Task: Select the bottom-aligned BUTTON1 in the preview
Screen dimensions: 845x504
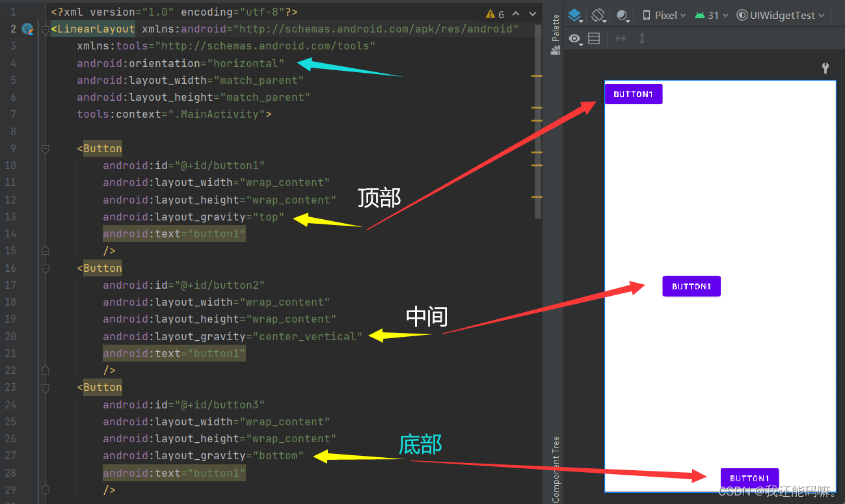Action: (x=749, y=479)
